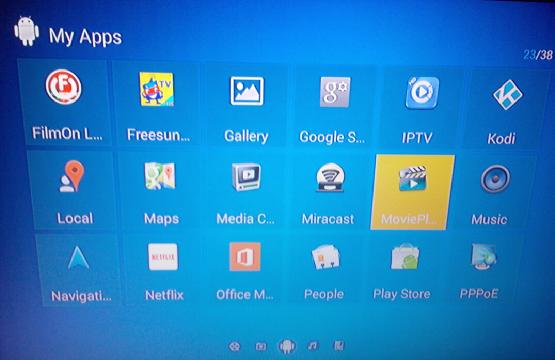Open the highlighted MoviePlayer app
Viewport: 555px width, 360px height.
[412, 192]
